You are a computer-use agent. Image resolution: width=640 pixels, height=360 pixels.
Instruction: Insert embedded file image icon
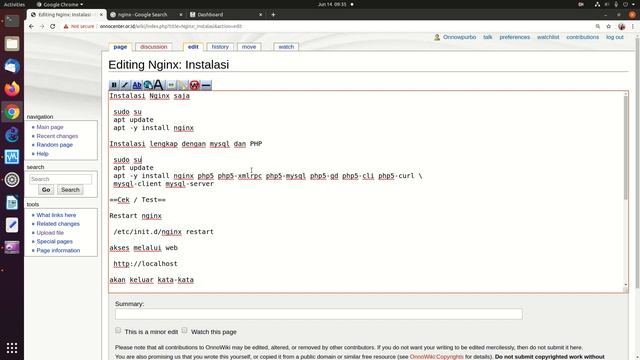tap(171, 85)
